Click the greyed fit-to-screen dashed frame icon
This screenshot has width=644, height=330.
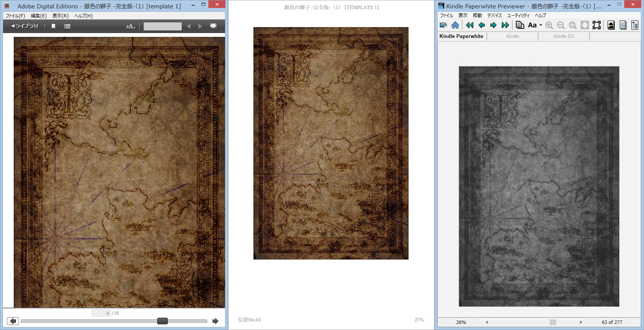(x=585, y=25)
